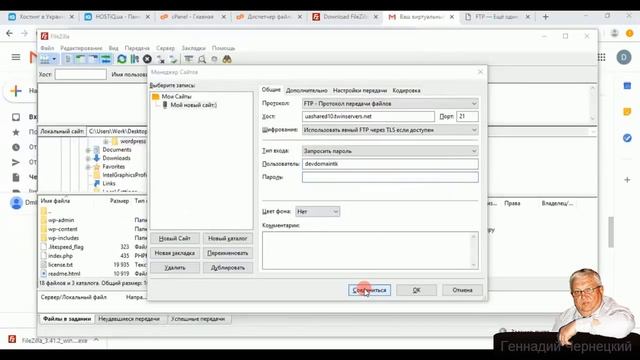Expand Downloads folder in local tree
This screenshot has height=360, width=640.
(x=88, y=158)
